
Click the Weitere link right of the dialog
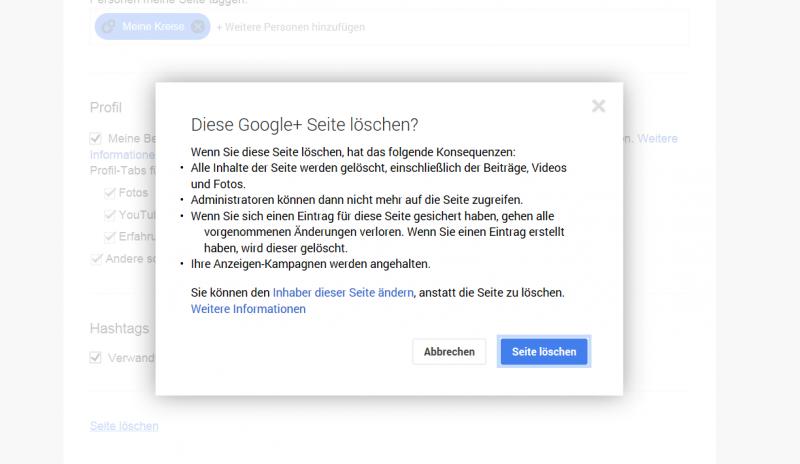656,139
